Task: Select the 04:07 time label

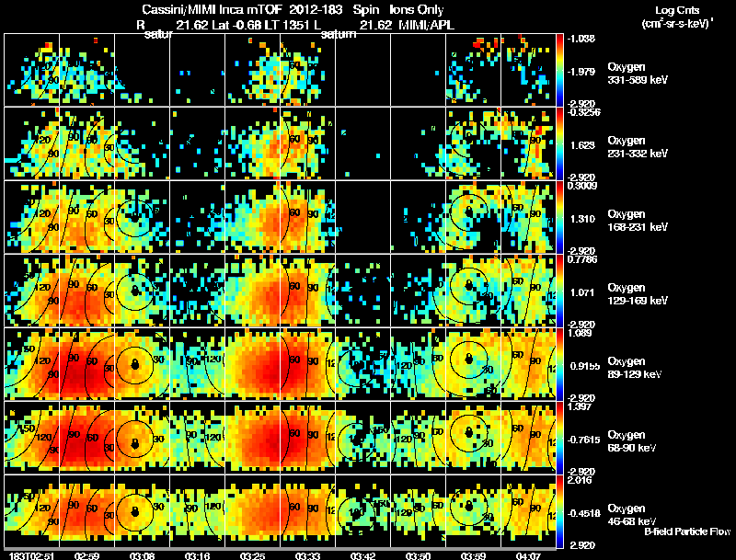Action: [528, 556]
